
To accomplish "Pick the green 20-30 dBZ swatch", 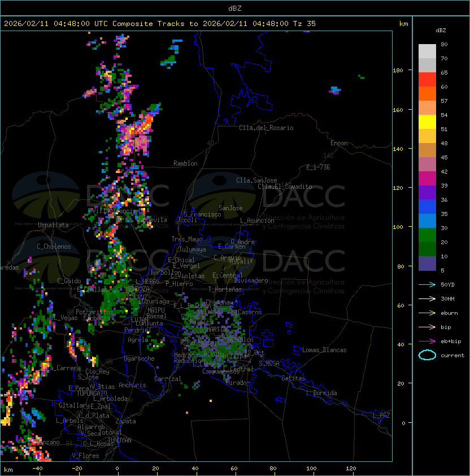I will tap(427, 235).
